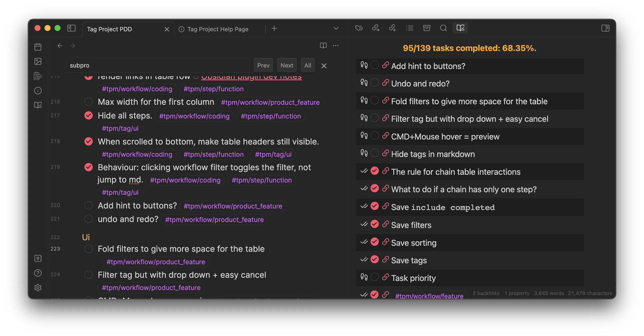This screenshot has width=644, height=336.
Task: Click the #tpm/tag/ui tag on line 217
Action: pos(120,128)
